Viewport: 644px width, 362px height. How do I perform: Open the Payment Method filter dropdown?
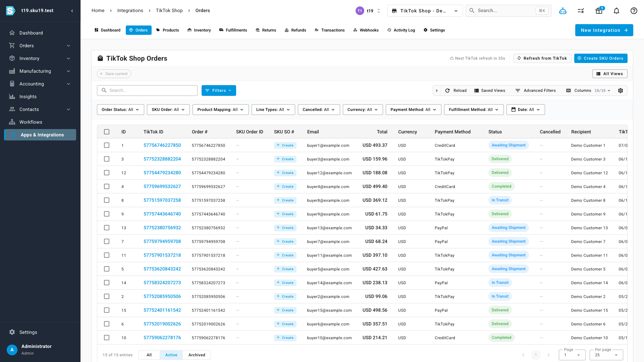(414, 110)
